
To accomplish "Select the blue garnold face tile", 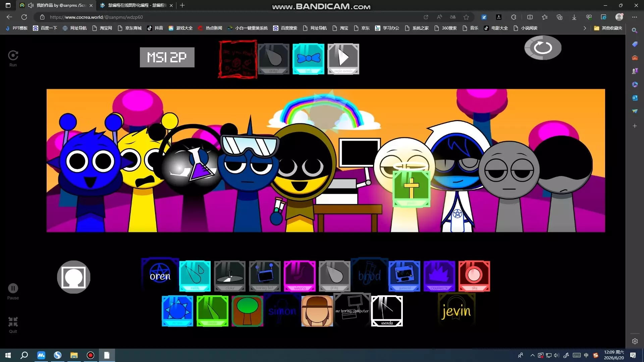I will pos(404,276).
